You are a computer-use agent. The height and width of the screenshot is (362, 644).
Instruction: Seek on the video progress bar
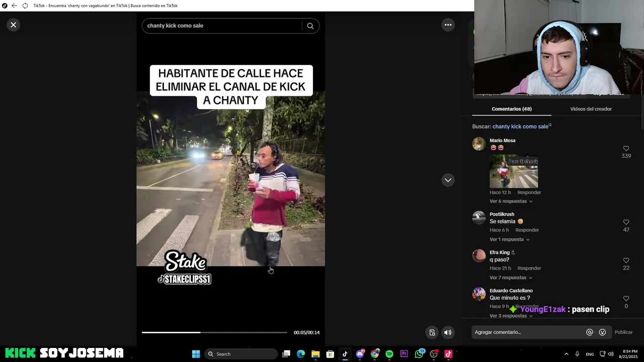[x=214, y=332]
